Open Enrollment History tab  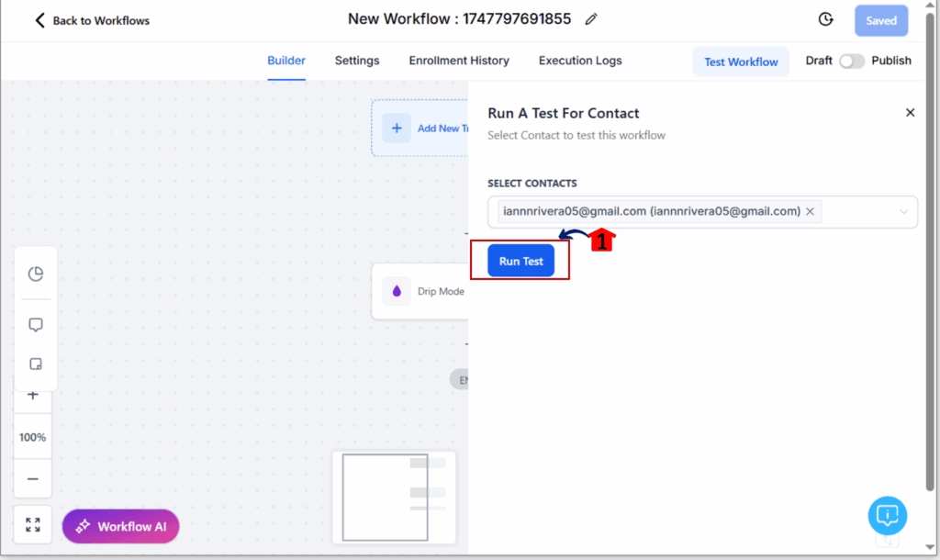pyautogui.click(x=459, y=61)
